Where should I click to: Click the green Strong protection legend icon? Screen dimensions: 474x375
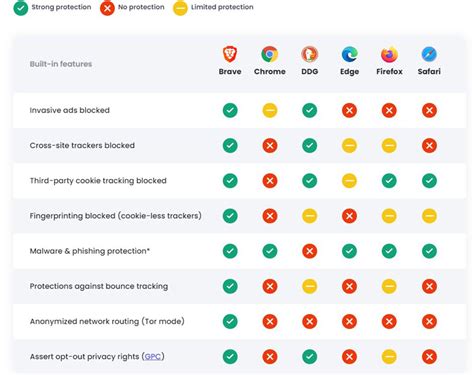[x=21, y=8]
